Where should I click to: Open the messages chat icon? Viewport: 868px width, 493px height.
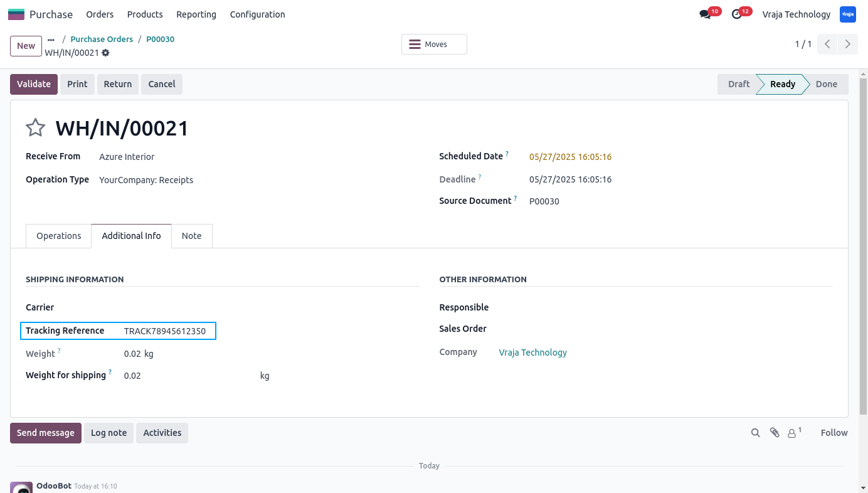705,14
